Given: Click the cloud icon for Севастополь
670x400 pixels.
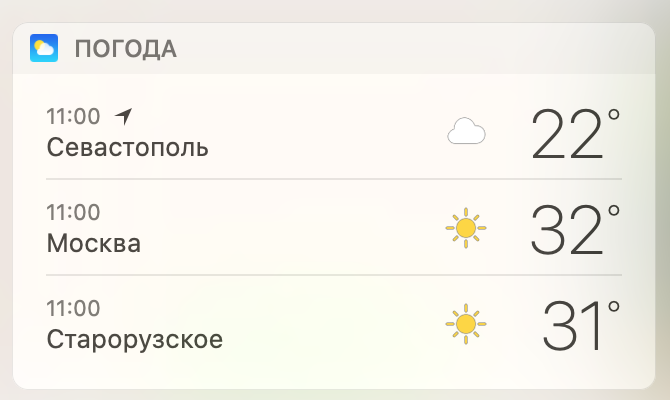Looking at the screenshot, I should pyautogui.click(x=466, y=132).
